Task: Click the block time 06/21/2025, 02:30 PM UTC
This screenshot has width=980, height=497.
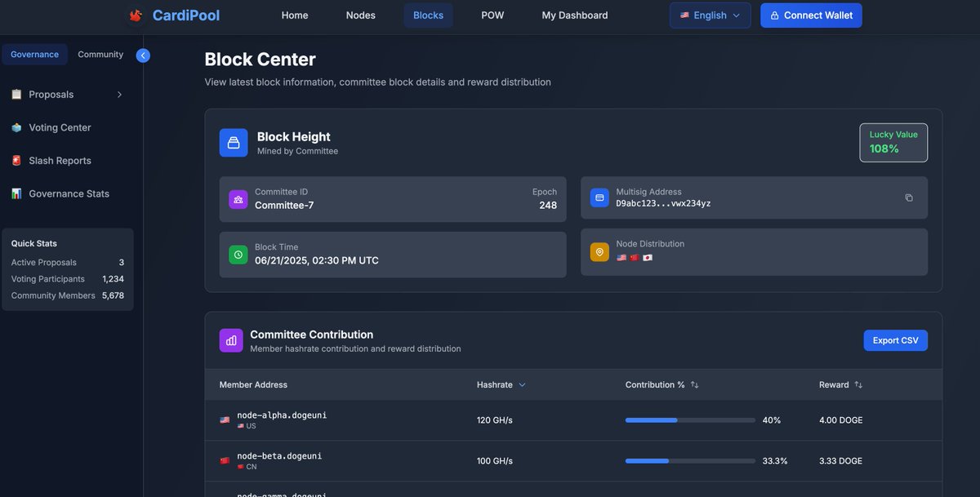Action: [x=317, y=260]
